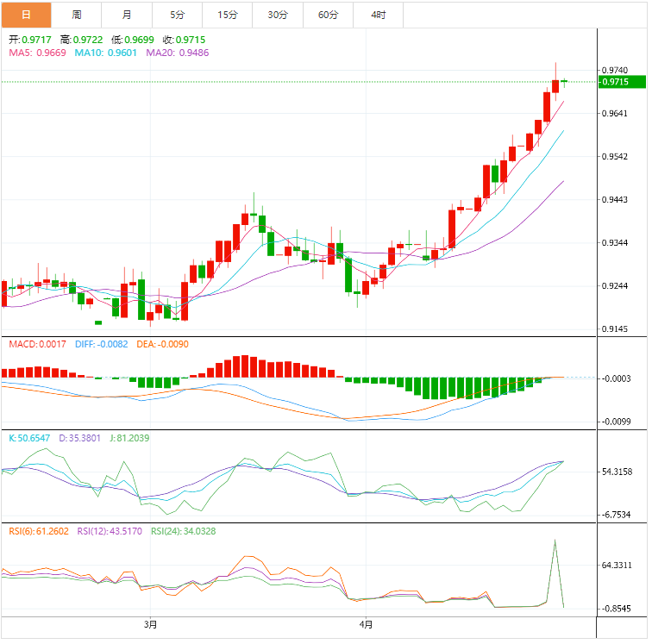Viewport: 652px width, 644px height.
Task: Click the 0.9740 price axis label
Action: 615,71
